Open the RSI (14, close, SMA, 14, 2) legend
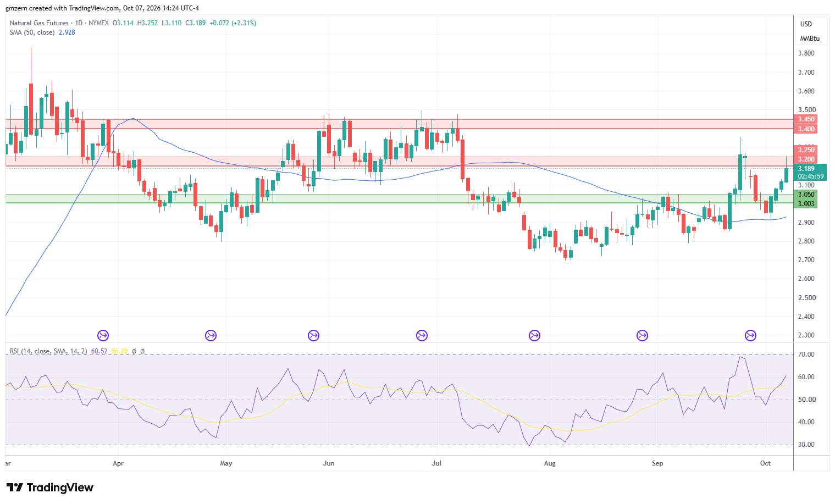The image size is (835, 504). [x=48, y=351]
